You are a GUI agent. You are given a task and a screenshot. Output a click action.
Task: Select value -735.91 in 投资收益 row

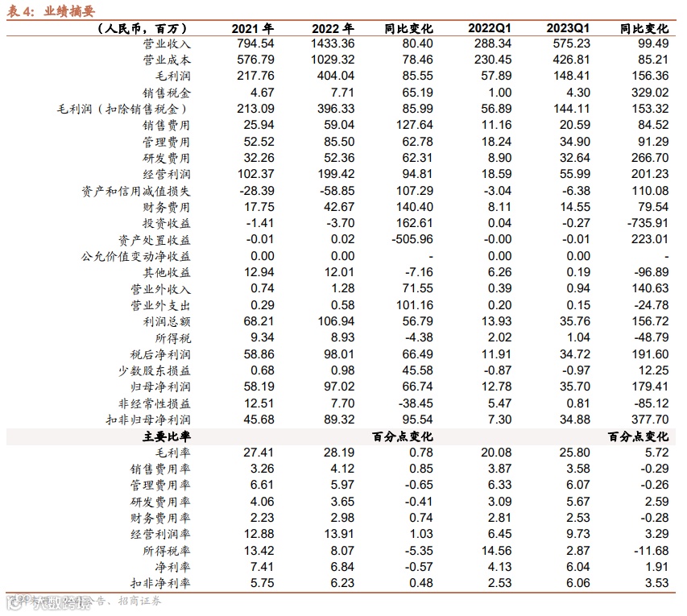click(648, 223)
